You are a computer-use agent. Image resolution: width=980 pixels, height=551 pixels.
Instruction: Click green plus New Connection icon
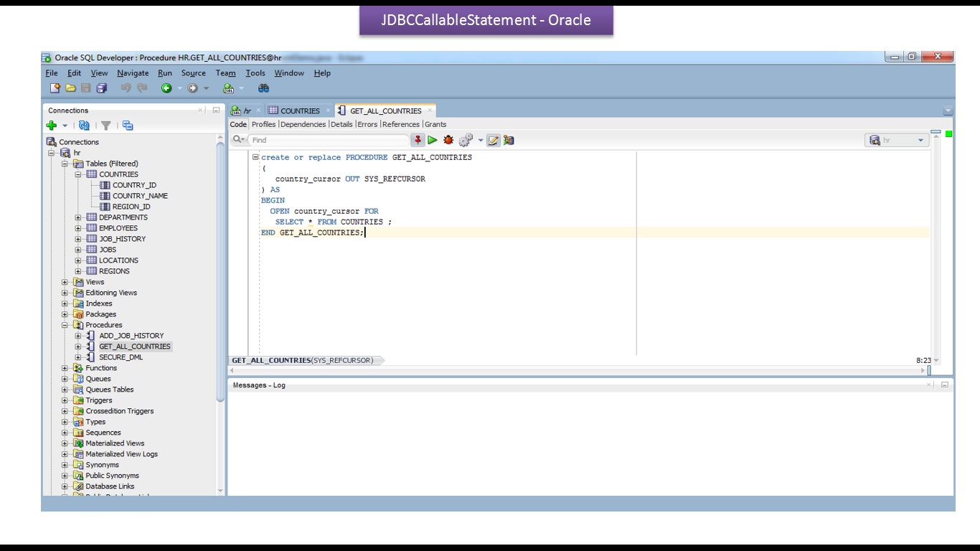pos(52,126)
